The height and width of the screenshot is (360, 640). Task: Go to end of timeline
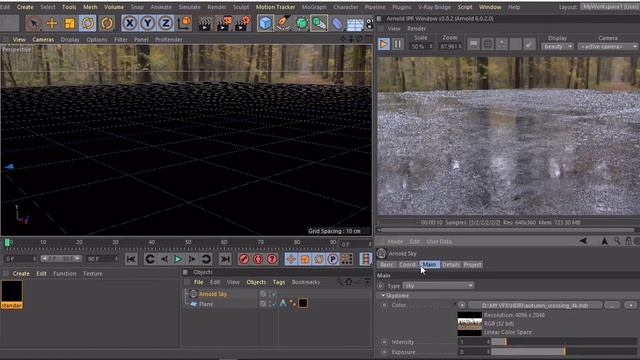point(225,259)
